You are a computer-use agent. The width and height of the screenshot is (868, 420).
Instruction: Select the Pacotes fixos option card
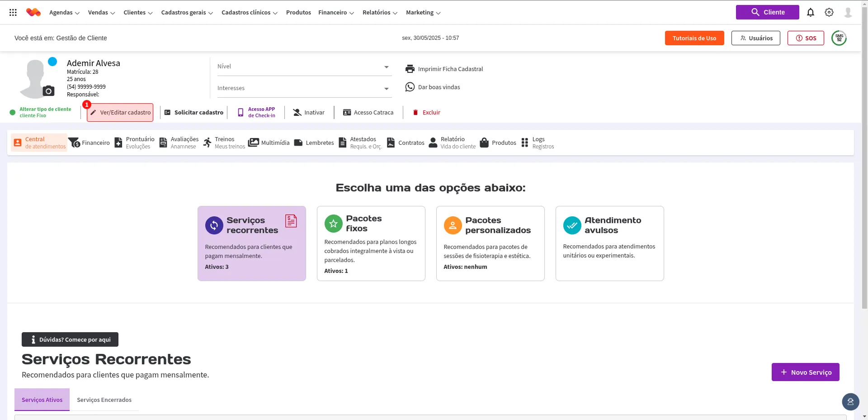[371, 243]
